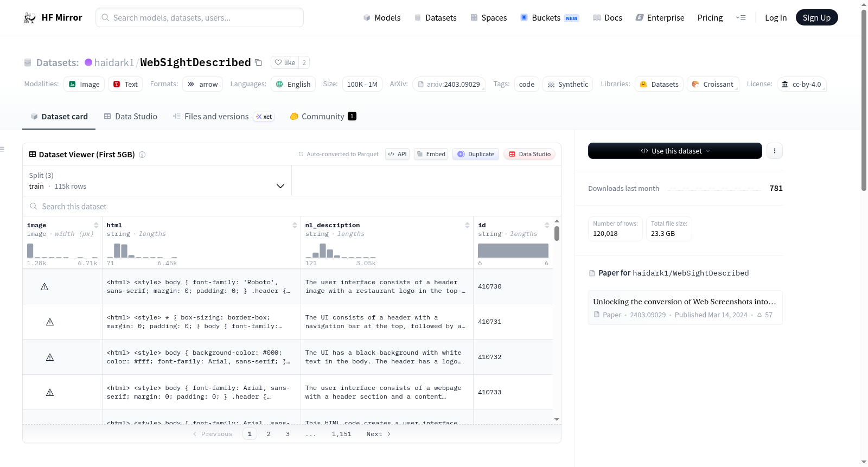Click the page's main vertical scrollbar

pos(864,100)
